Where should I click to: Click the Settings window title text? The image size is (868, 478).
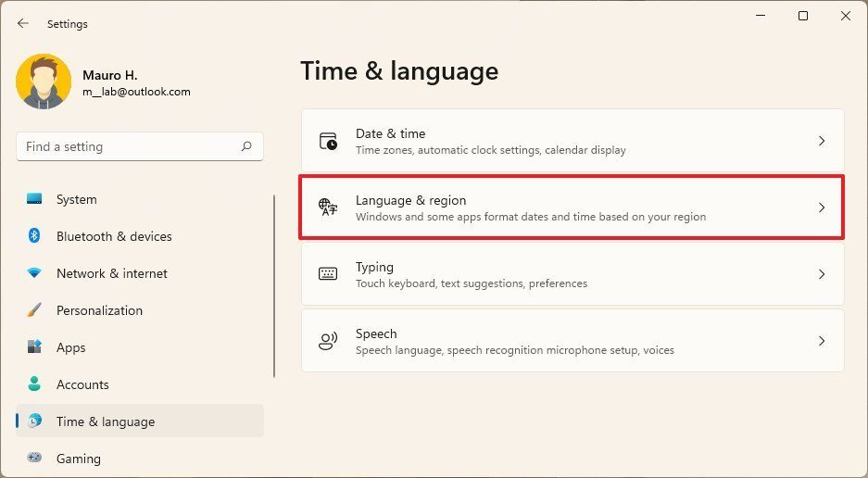pyautogui.click(x=68, y=24)
